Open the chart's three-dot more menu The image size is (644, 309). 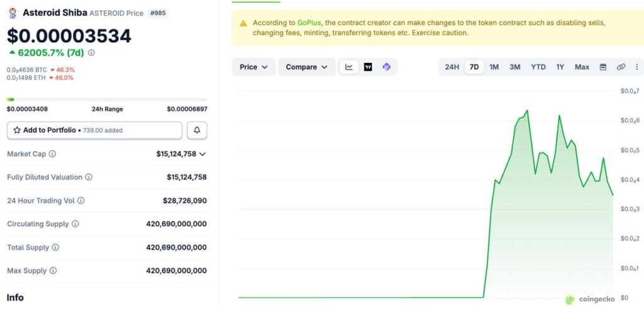636,67
